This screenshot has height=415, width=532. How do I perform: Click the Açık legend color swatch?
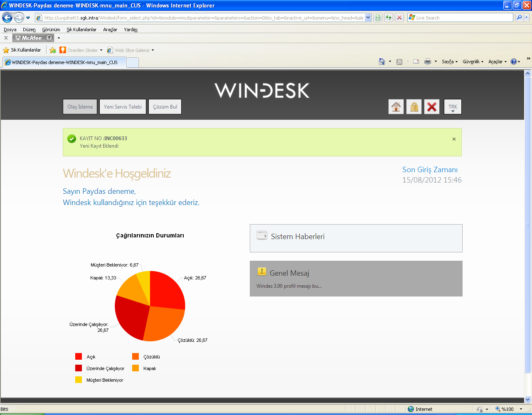(x=79, y=356)
